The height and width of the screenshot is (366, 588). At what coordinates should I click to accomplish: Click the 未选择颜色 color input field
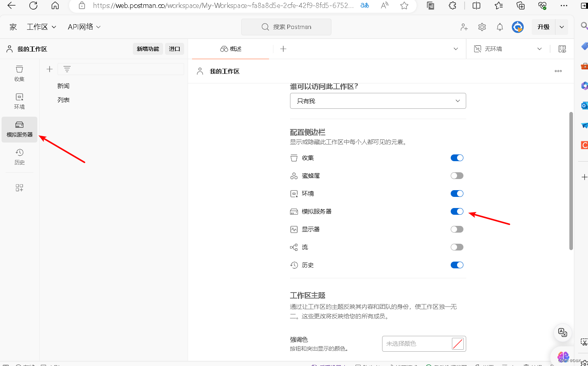point(424,344)
